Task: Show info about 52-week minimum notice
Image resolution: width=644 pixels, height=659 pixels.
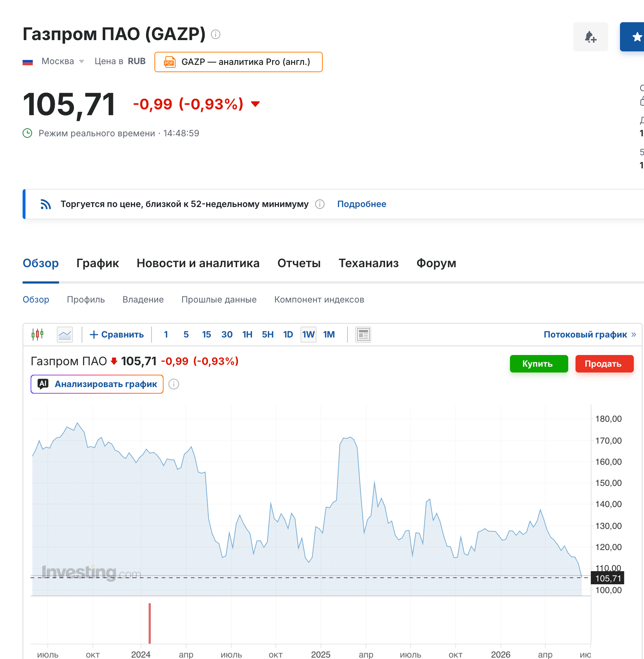Action: click(320, 204)
